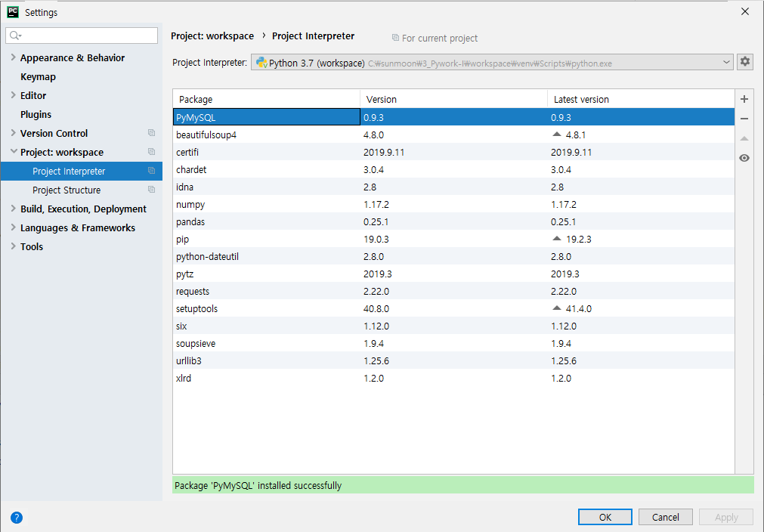Viewport: 764px width, 532px height.
Task: Expand the Version Control section
Action: 13,132
